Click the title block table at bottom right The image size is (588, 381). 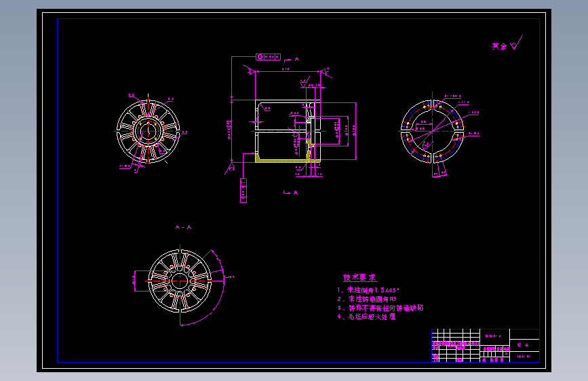click(x=485, y=346)
